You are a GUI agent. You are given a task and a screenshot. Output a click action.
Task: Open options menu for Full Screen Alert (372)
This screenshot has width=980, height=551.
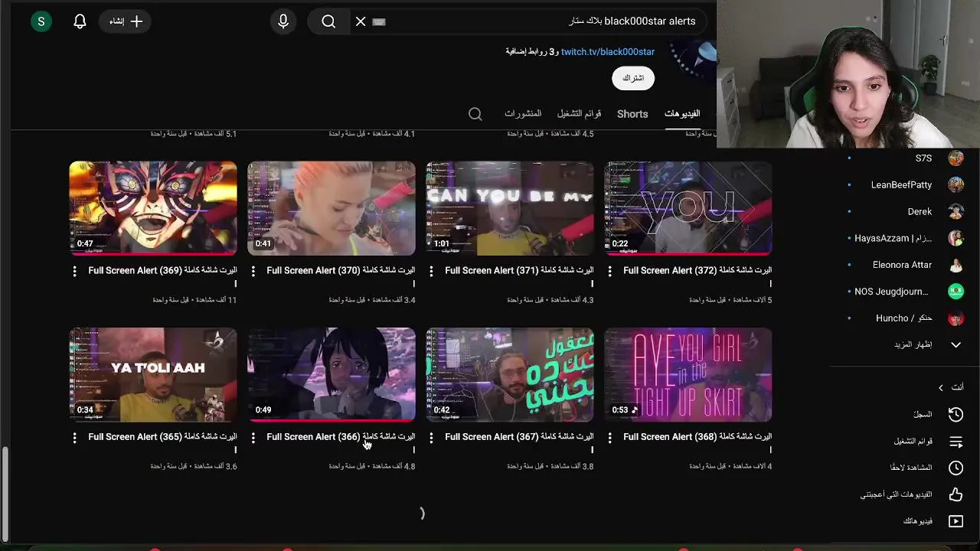609,271
